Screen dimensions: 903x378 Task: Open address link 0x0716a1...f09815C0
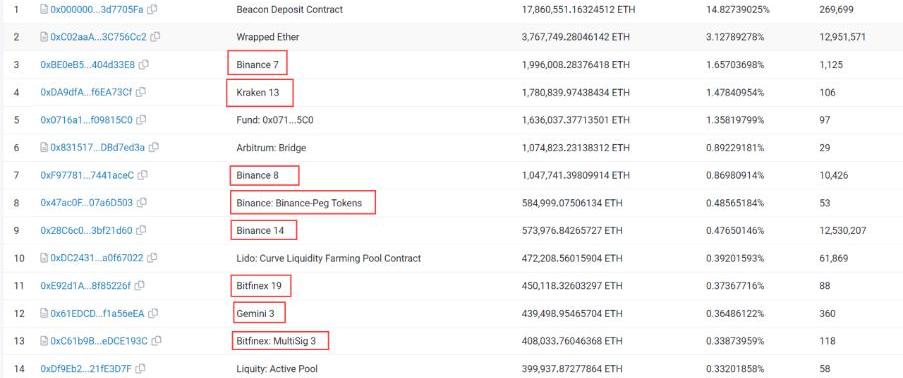[x=86, y=120]
